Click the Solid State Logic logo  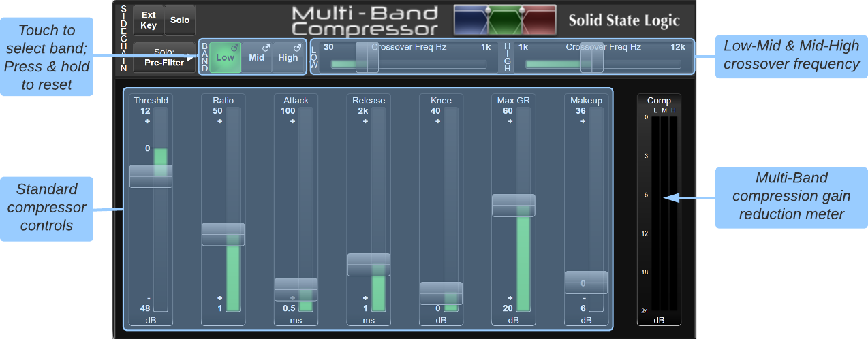coord(624,20)
